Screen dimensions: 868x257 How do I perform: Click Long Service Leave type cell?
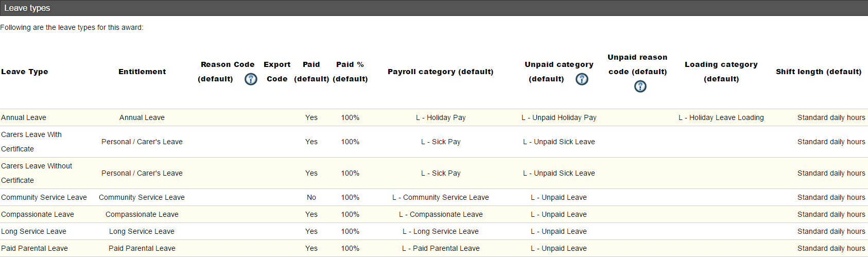coord(33,231)
